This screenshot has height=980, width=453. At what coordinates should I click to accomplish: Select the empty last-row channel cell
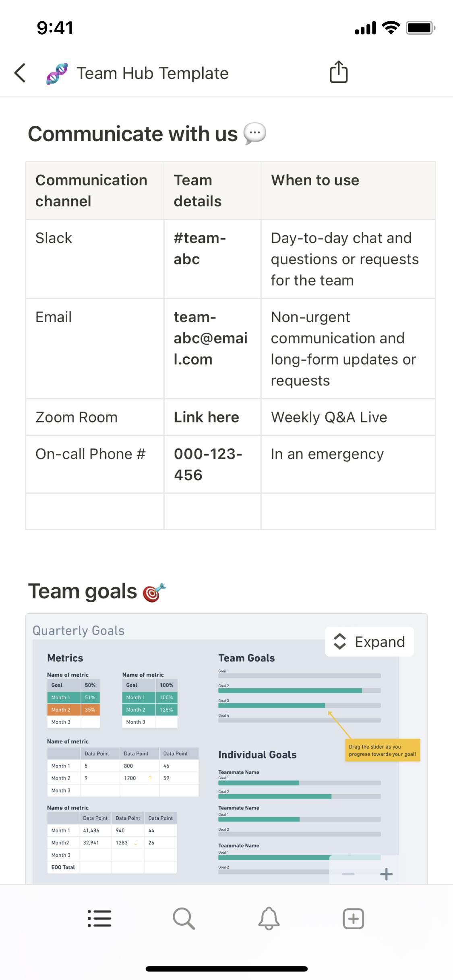[95, 511]
